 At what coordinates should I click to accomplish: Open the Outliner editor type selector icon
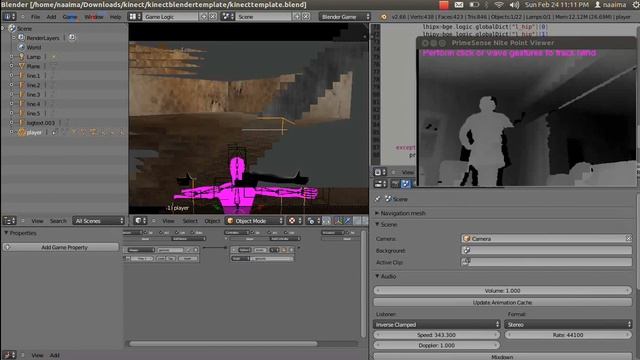coord(9,221)
